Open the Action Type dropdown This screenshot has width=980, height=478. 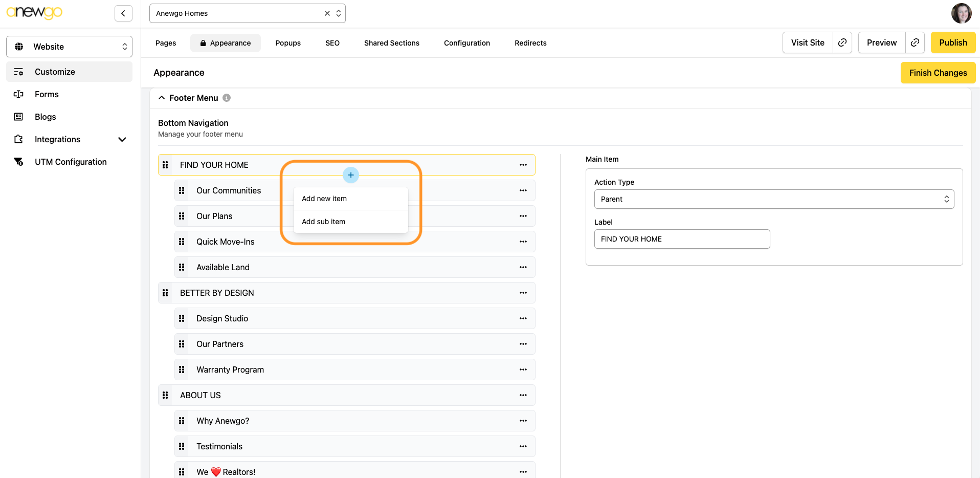773,199
